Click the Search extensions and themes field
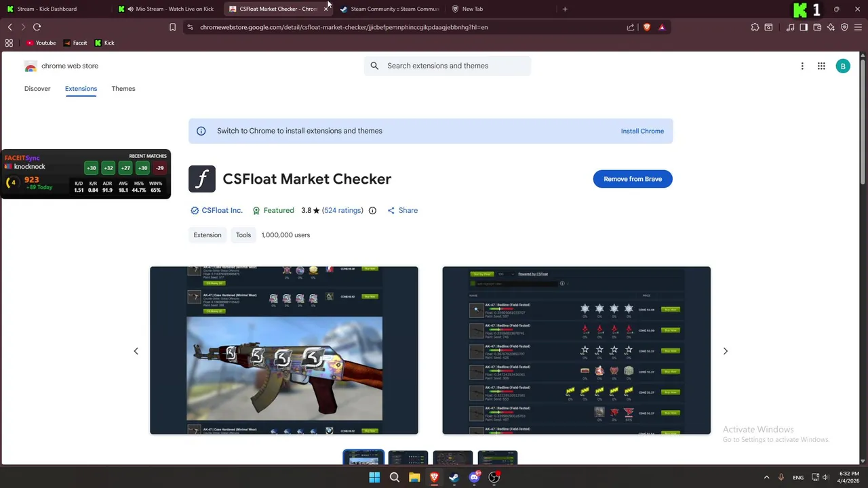 [x=448, y=66]
